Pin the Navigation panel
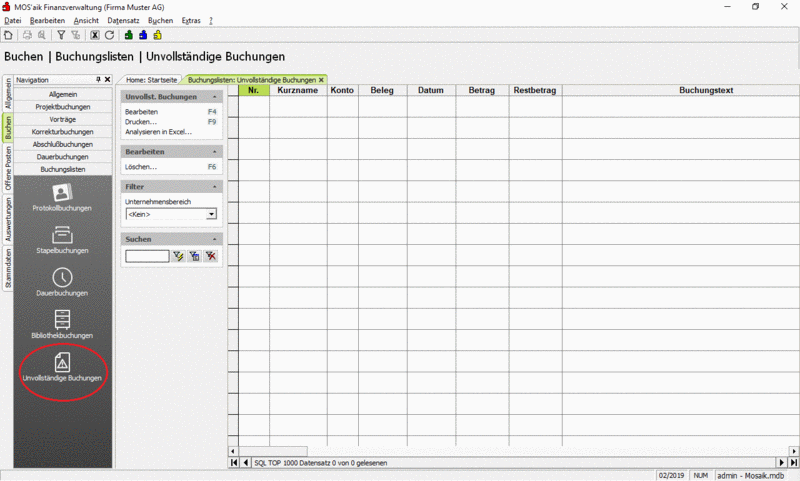 98,80
